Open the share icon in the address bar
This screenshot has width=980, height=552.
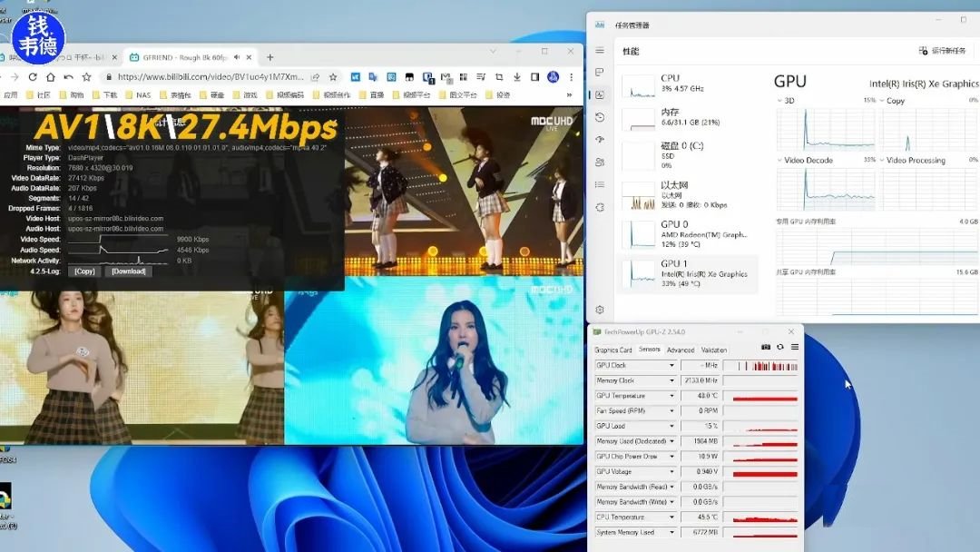316,77
